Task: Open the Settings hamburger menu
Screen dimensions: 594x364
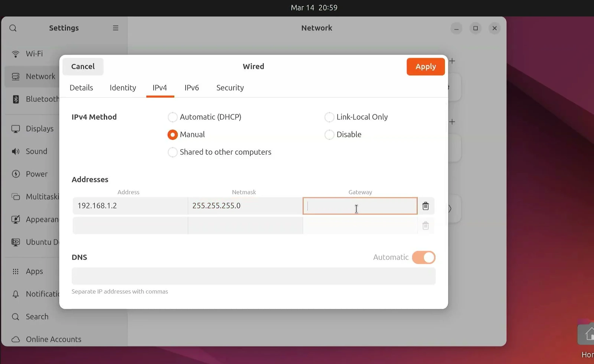Action: [115, 28]
